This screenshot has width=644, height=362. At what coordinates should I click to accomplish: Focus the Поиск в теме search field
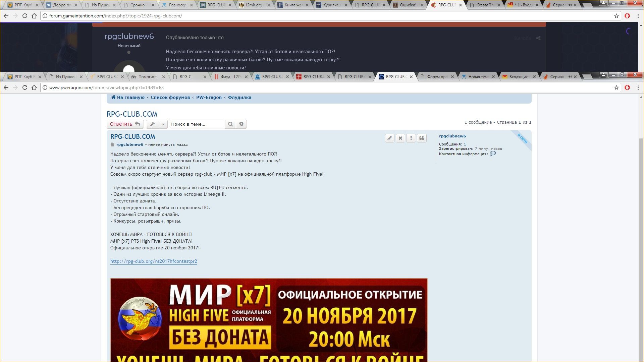pos(197,124)
